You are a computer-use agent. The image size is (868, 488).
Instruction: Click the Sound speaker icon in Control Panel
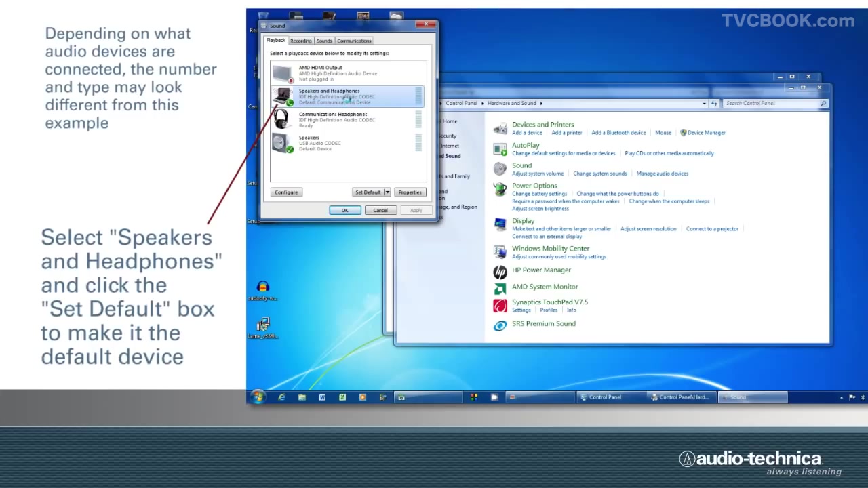point(500,169)
